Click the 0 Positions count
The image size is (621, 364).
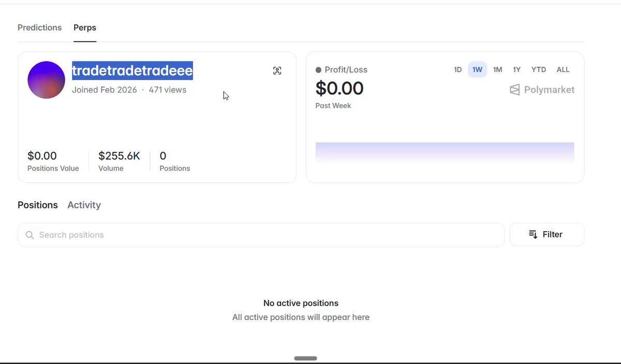coord(162,156)
